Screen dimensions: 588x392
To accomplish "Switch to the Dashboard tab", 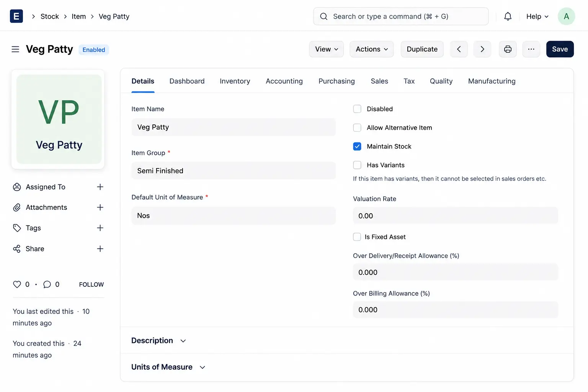I will (187, 81).
